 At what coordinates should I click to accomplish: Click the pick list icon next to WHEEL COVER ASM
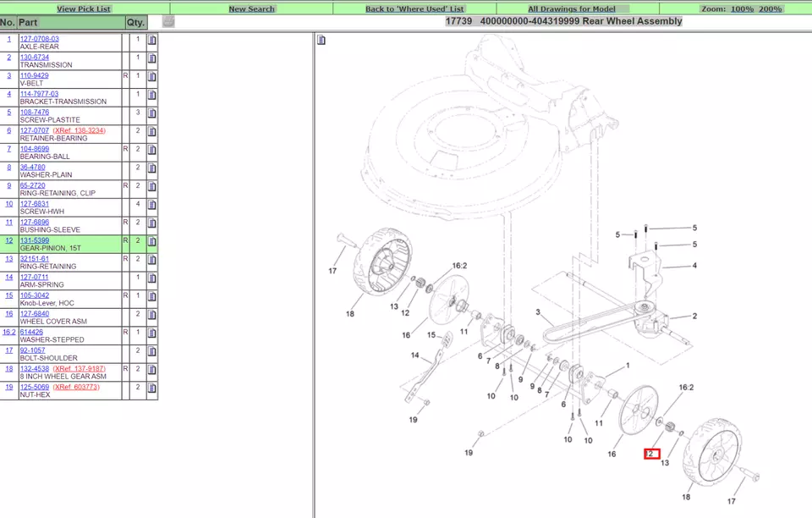click(x=151, y=313)
